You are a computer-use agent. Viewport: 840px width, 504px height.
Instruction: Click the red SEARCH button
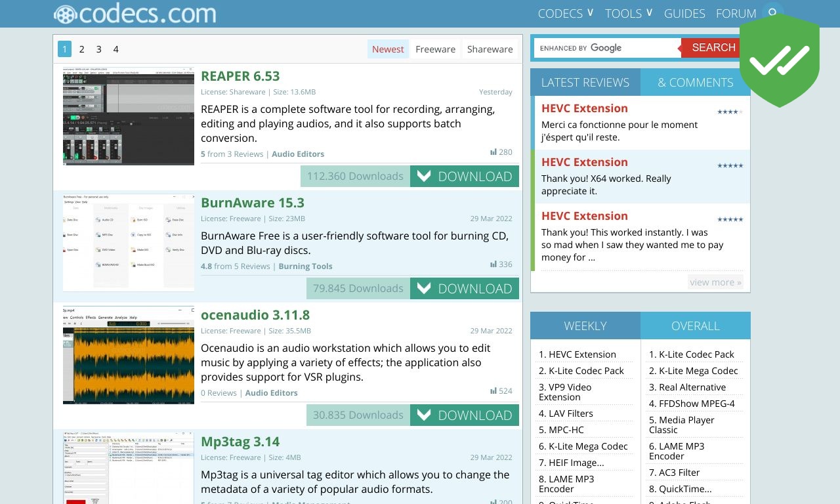pos(713,48)
